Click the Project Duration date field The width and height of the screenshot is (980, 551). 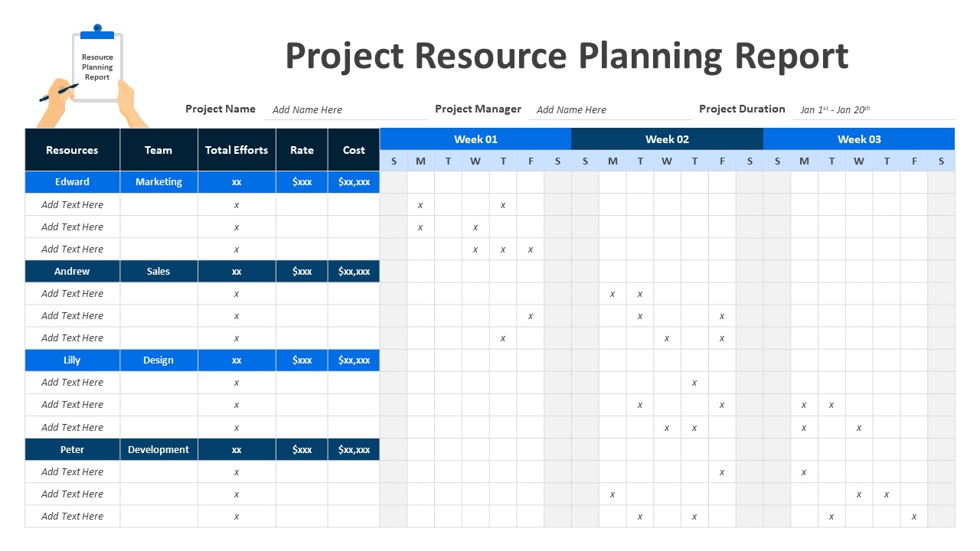click(874, 110)
